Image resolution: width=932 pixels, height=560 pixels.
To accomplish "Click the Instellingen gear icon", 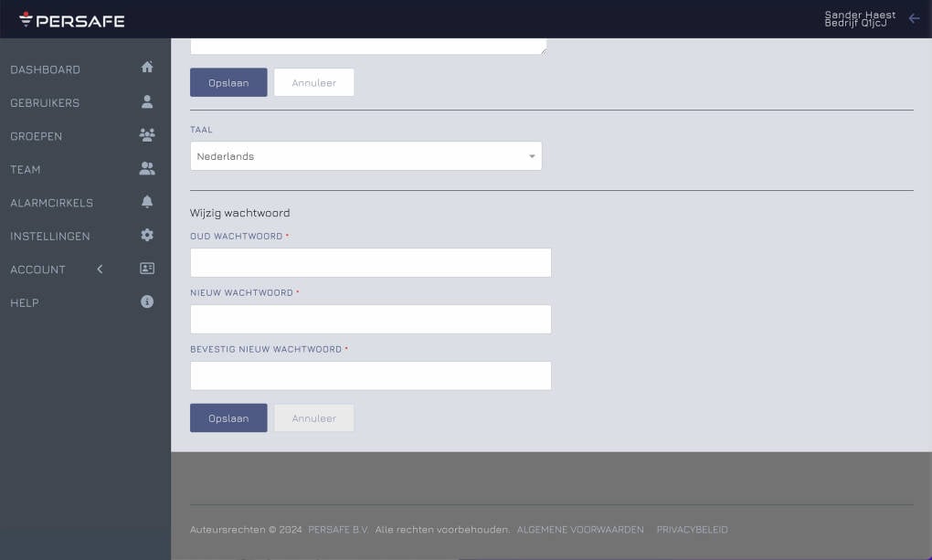I will pos(147,235).
